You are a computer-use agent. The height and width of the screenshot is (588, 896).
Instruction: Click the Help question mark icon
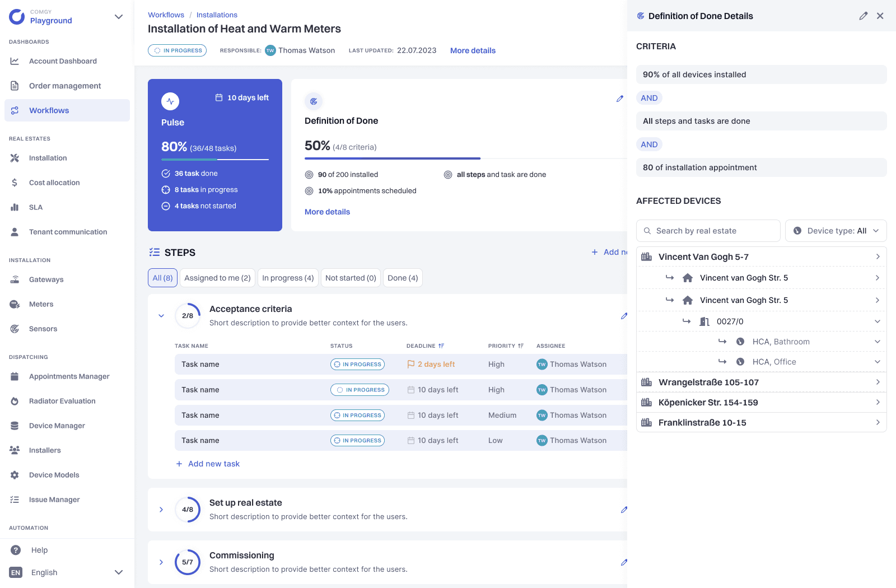pyautogui.click(x=16, y=550)
